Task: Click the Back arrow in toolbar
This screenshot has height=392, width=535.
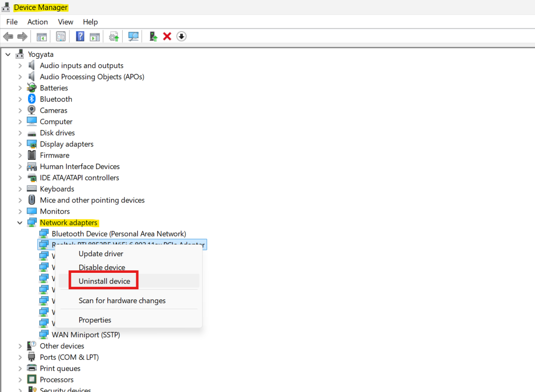Action: point(8,36)
